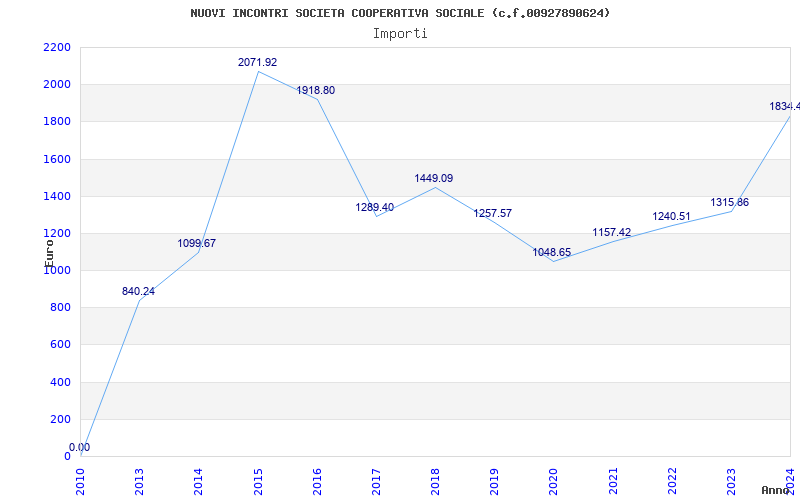
Task: Click the 2020 x-axis year label
Action: [554, 481]
